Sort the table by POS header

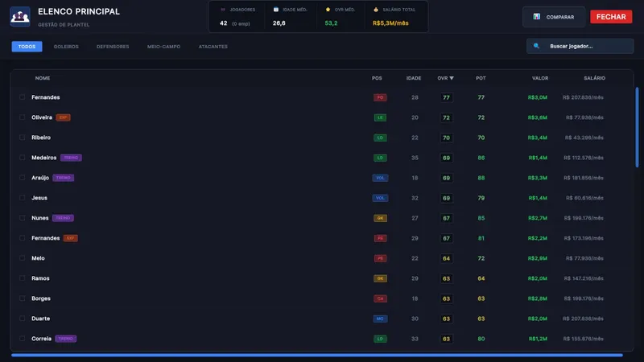(377, 78)
